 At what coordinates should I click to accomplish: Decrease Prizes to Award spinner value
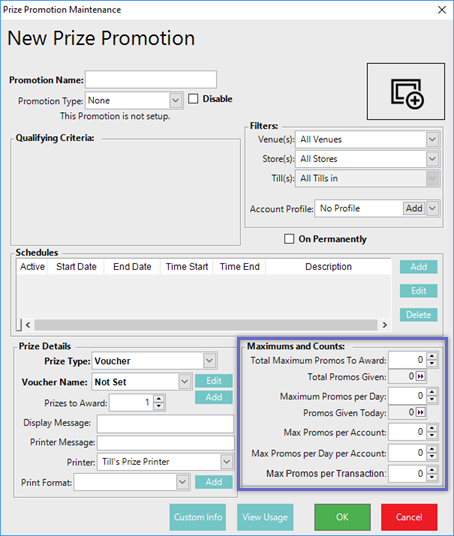(158, 406)
